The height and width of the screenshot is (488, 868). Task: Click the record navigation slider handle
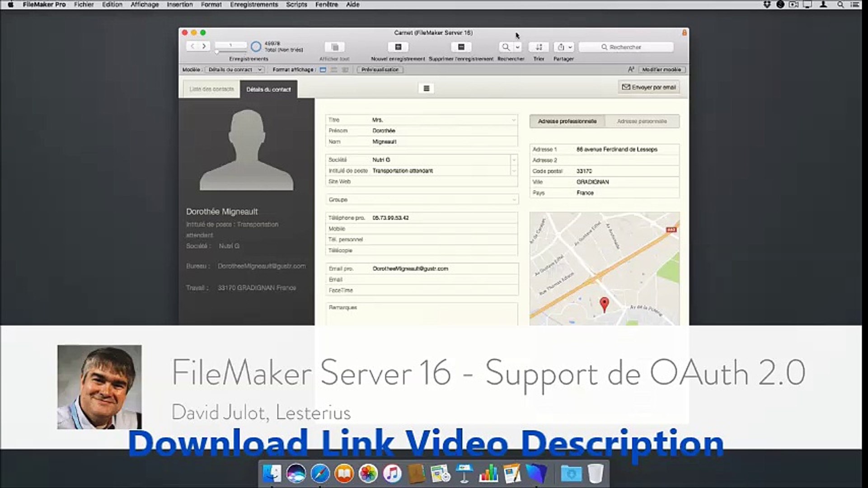(217, 52)
